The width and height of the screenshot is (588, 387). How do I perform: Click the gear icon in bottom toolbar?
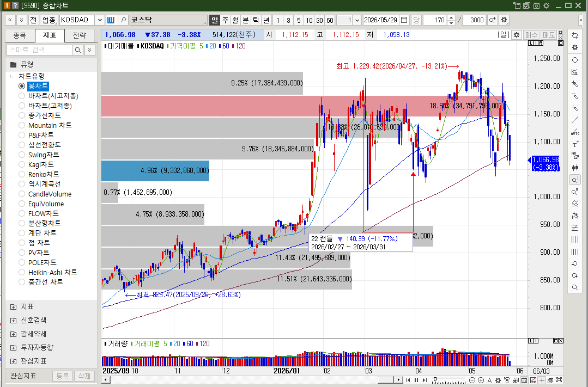tap(498, 380)
